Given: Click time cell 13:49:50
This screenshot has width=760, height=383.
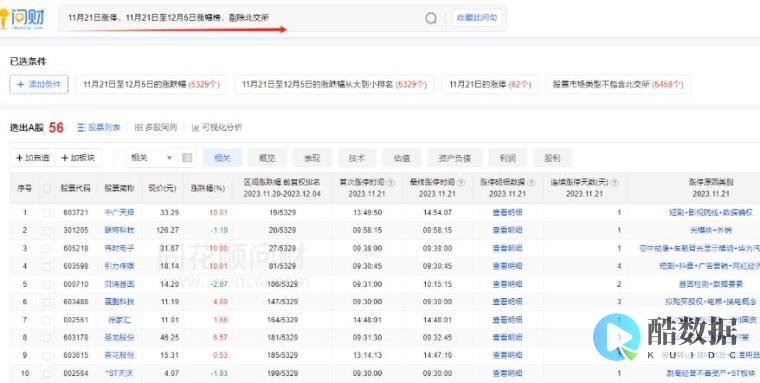Looking at the screenshot, I should pos(367,212).
